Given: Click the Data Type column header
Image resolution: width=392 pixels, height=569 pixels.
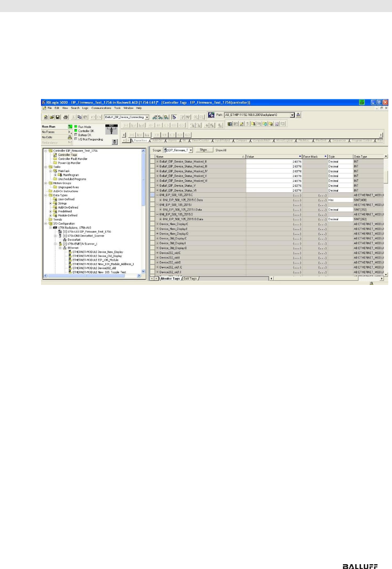Looking at the screenshot, I should pos(369,157).
